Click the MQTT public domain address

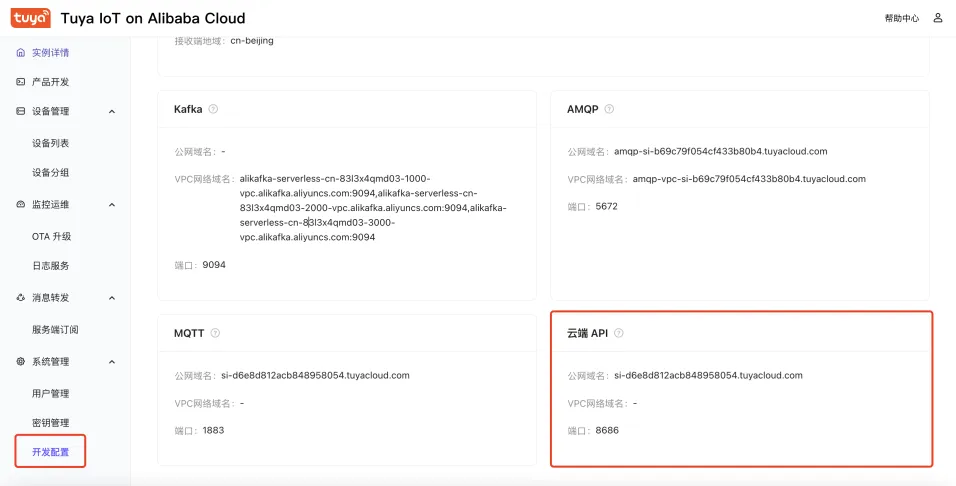315,375
